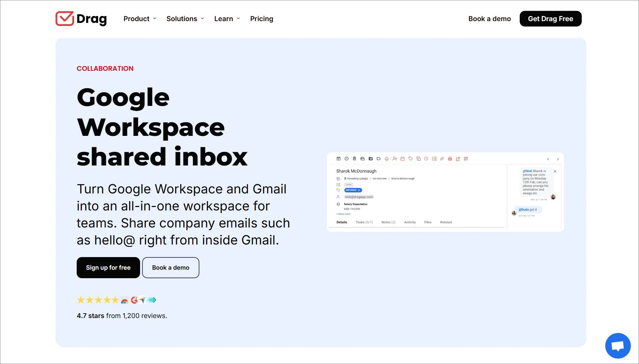Close the comment panel with X

tap(555, 171)
